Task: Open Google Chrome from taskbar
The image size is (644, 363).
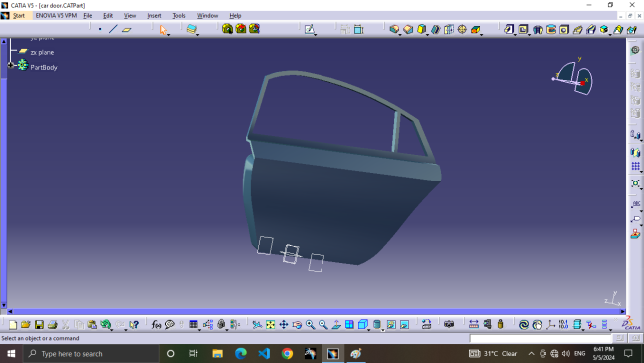Action: [x=287, y=354]
